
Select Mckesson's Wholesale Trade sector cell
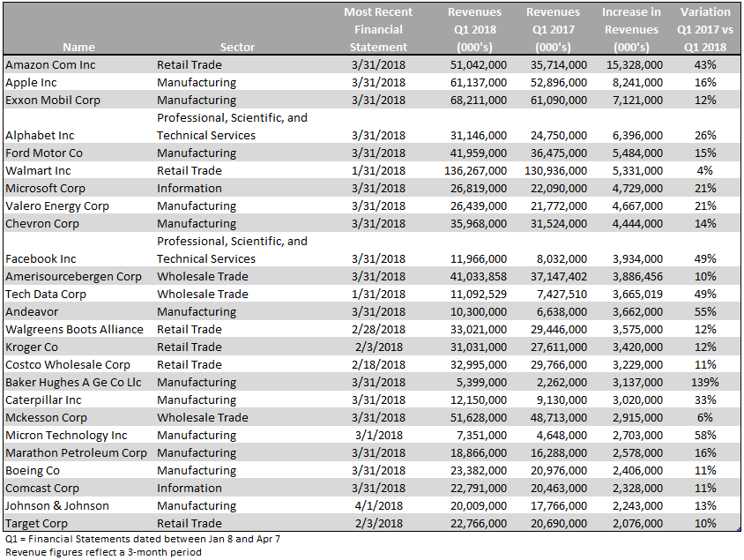[203, 418]
